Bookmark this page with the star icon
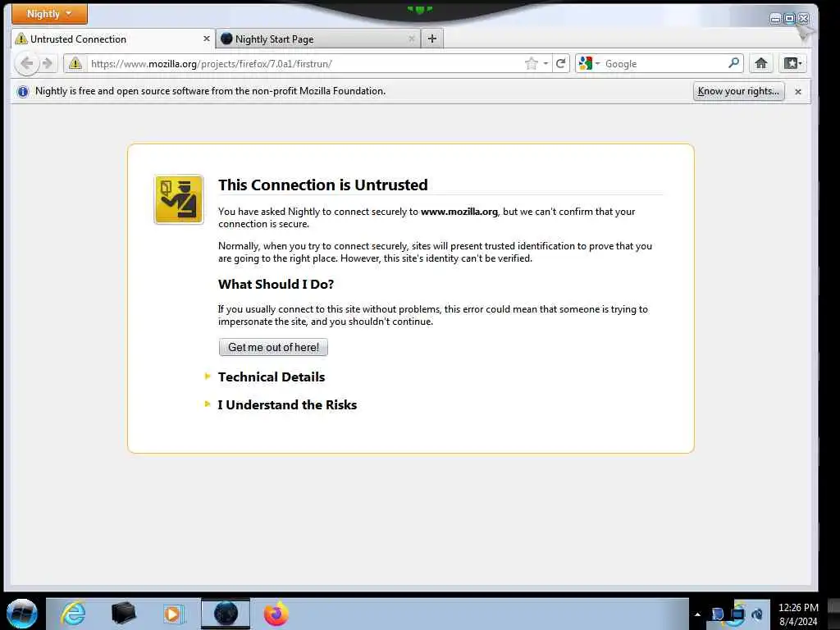The width and height of the screenshot is (840, 630). click(531, 64)
